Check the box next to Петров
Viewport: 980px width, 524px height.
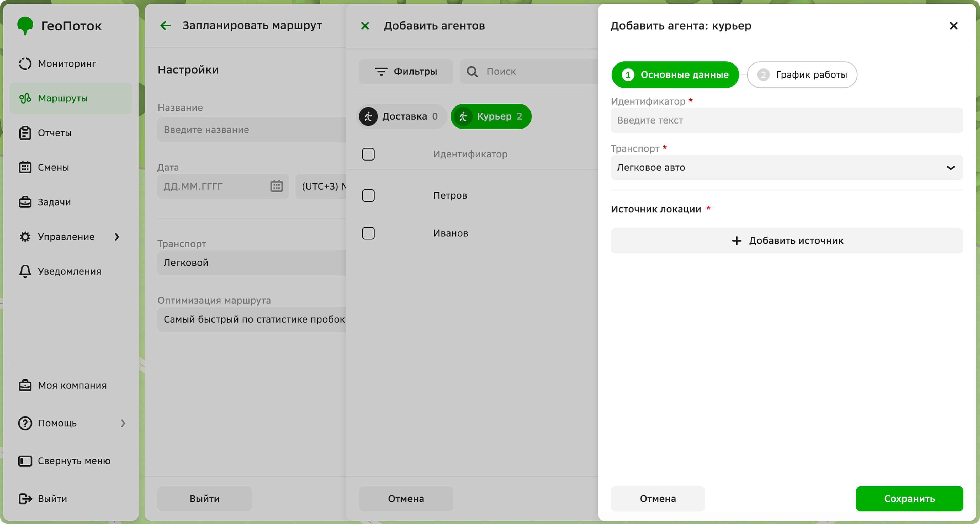(368, 195)
